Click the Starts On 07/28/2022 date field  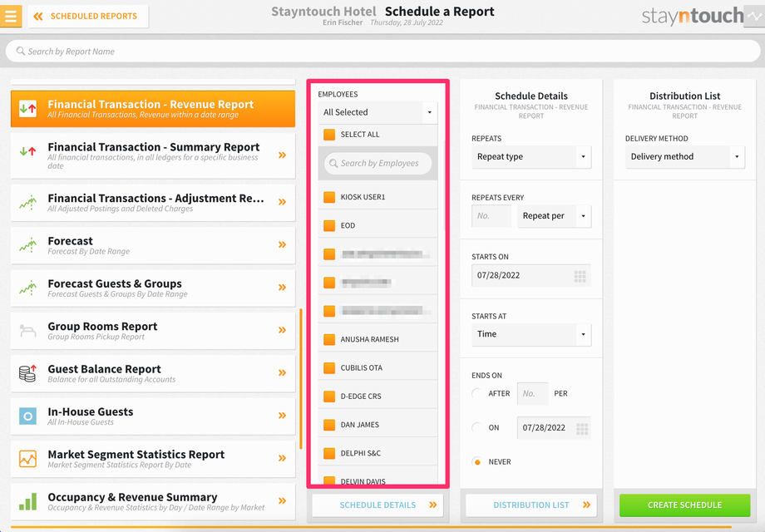click(x=531, y=275)
